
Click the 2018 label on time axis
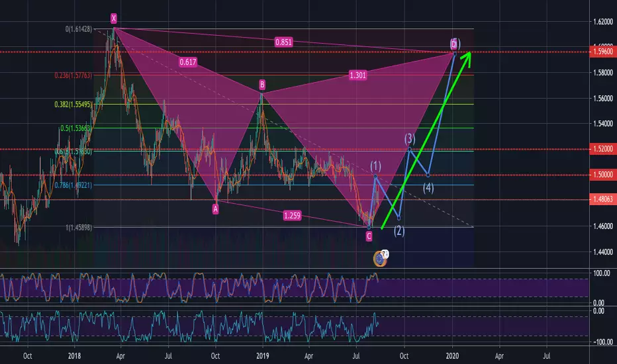(x=74, y=356)
